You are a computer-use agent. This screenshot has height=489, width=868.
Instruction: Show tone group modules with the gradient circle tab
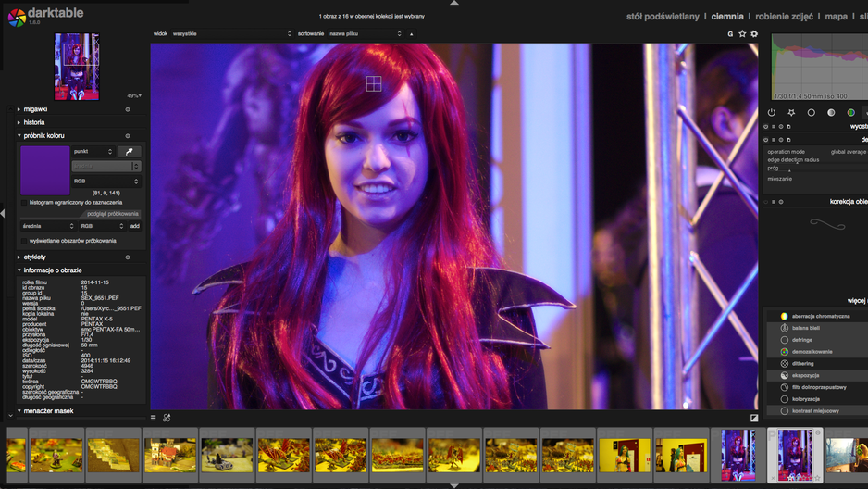(831, 112)
